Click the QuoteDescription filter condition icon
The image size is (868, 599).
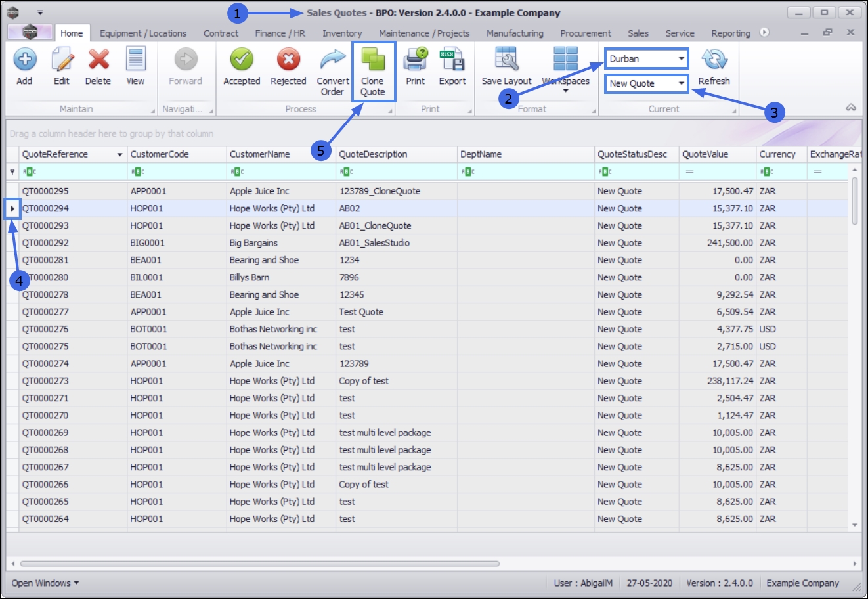click(346, 172)
